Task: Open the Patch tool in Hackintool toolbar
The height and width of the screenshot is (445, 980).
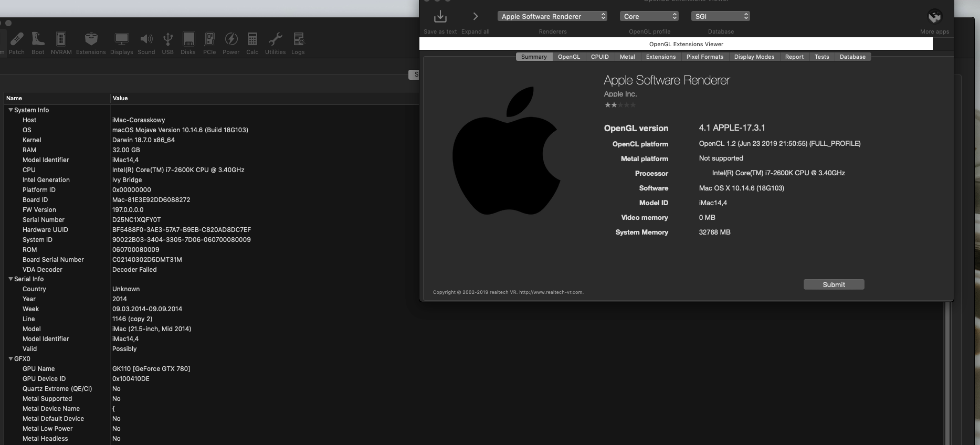Action: coord(17,43)
